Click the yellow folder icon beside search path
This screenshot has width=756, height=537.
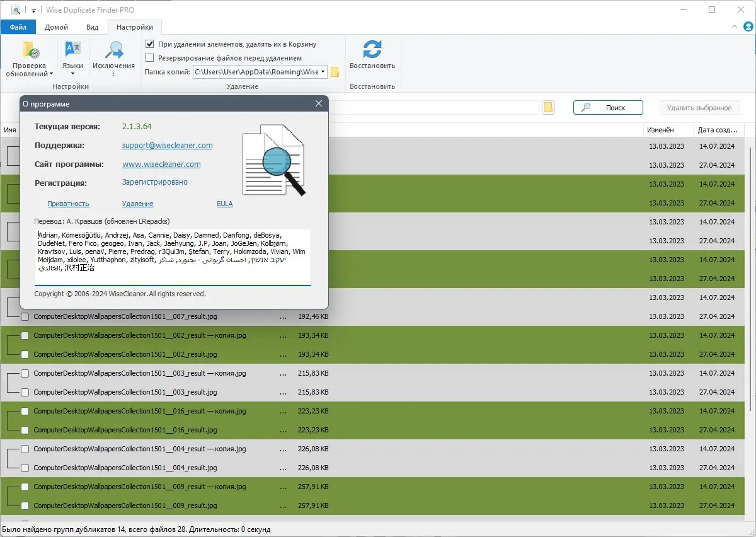[x=549, y=108]
